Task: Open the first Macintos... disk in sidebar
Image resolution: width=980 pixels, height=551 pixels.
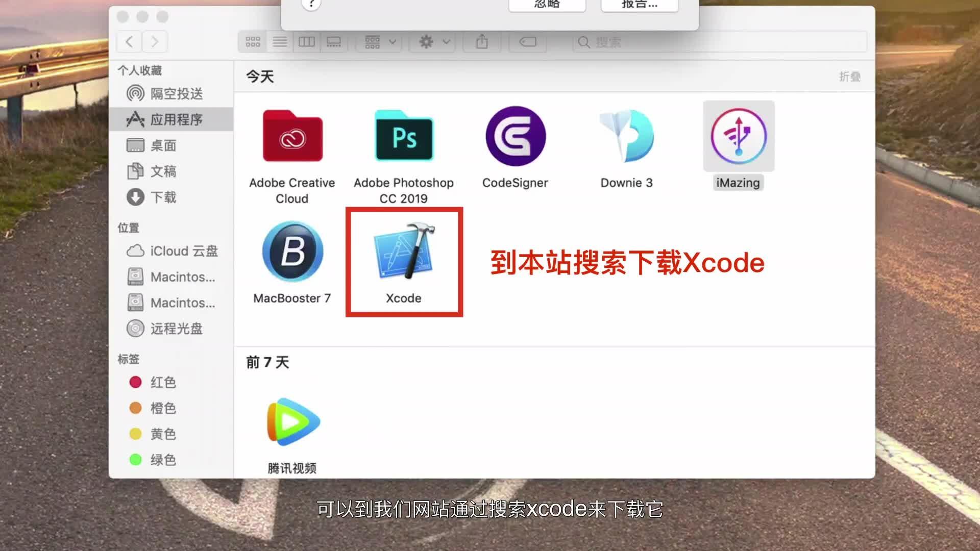Action: tap(171, 277)
